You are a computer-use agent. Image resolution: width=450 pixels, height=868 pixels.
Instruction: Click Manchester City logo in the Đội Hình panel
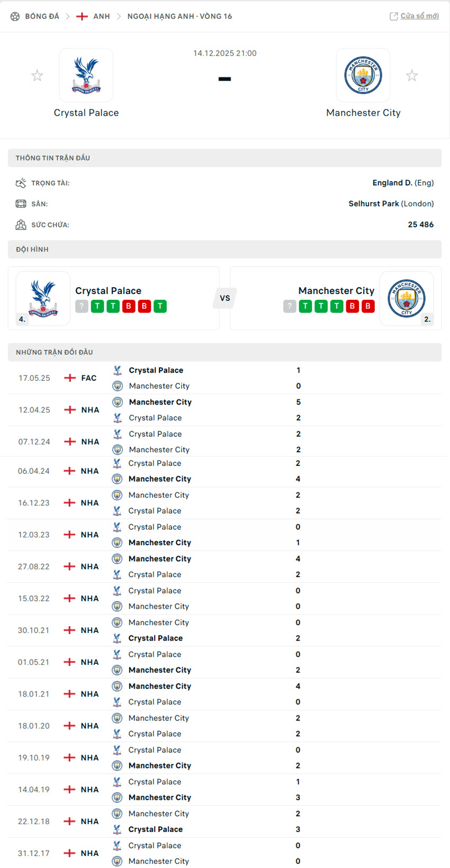(x=407, y=298)
